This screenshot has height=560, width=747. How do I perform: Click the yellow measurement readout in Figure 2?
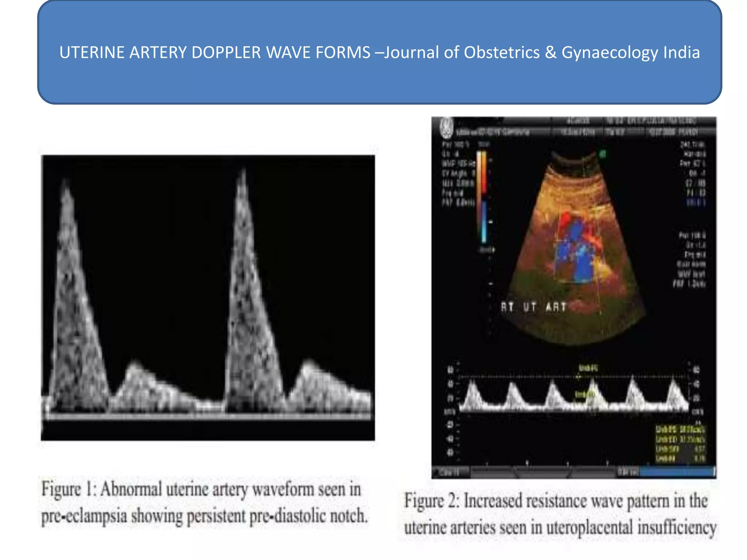point(680,443)
